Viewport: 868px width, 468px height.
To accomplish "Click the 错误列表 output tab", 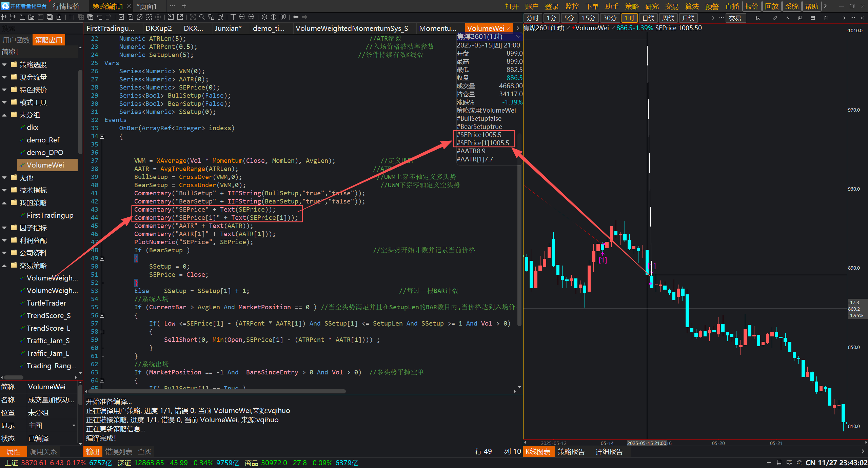I will click(118, 452).
